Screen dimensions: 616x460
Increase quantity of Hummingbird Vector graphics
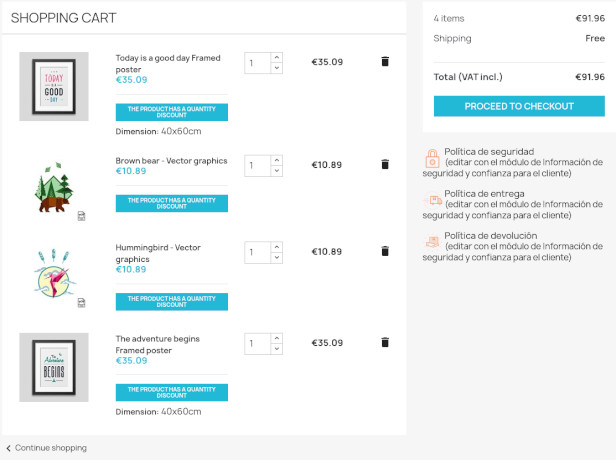pos(277,247)
